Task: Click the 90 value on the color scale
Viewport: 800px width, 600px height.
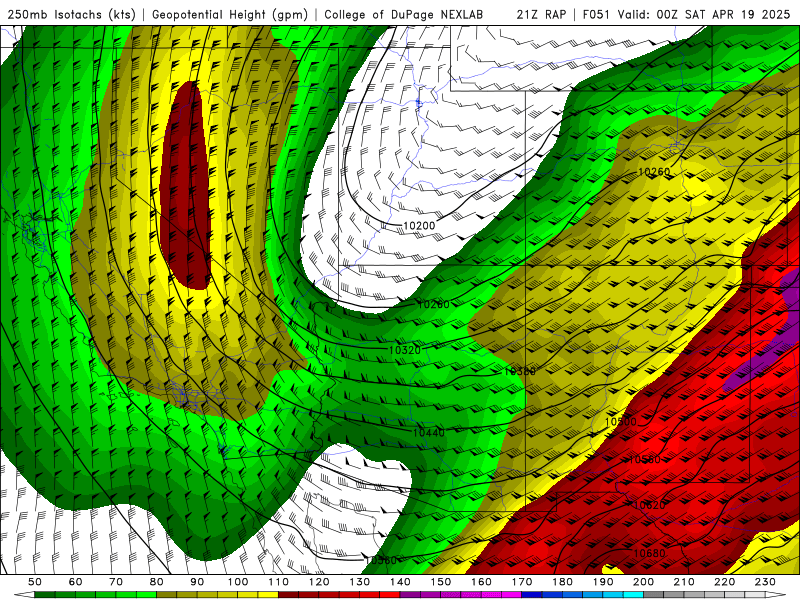Action: click(197, 582)
